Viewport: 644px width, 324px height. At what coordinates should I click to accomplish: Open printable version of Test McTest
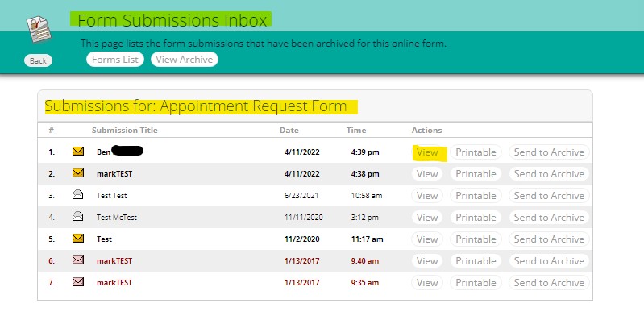tap(476, 218)
